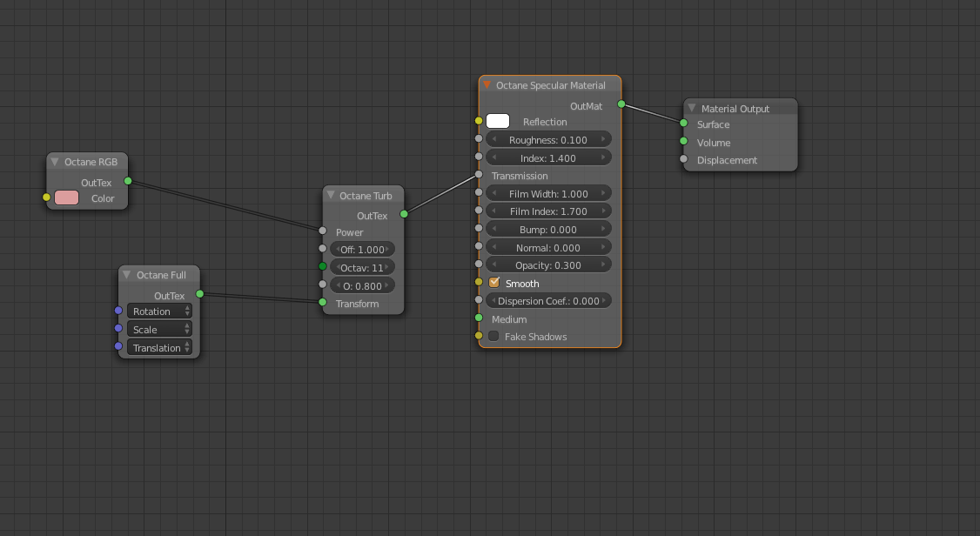Click the Roughness input socket
This screenshot has width=980, height=536.
479,138
